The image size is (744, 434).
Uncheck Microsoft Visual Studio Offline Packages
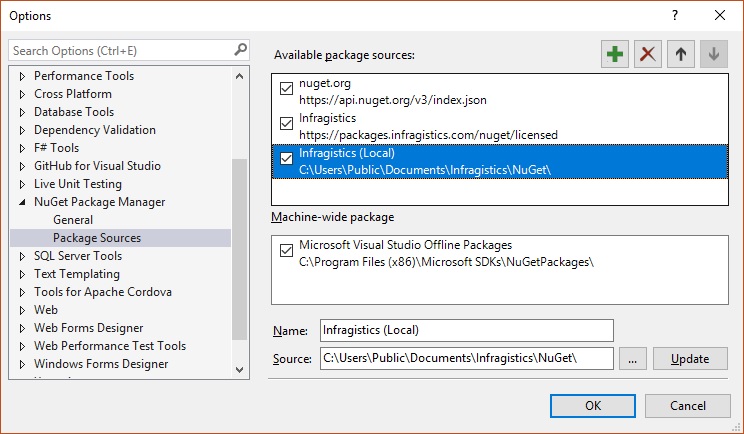[287, 251]
